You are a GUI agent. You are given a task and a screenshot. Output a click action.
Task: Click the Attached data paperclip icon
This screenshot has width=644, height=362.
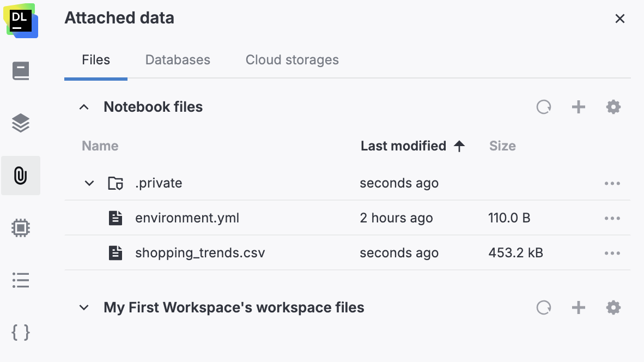pyautogui.click(x=21, y=175)
